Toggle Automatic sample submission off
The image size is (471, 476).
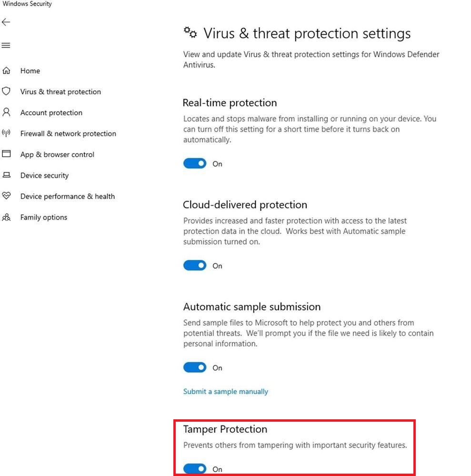tap(195, 367)
